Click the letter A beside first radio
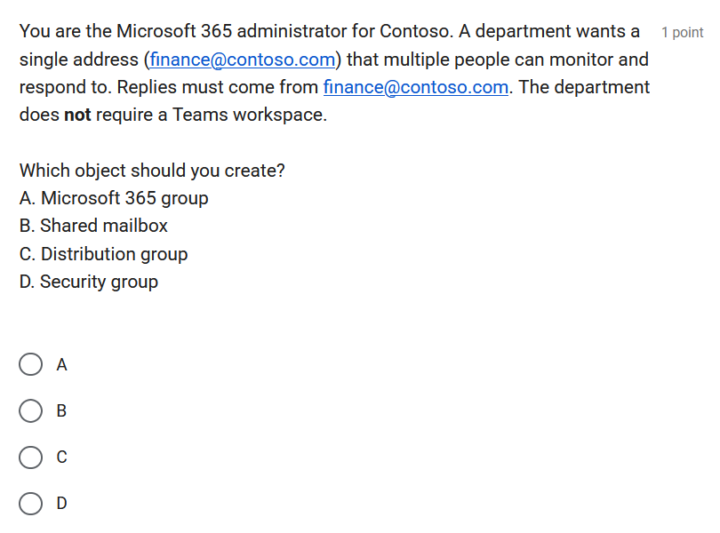Image resolution: width=720 pixels, height=533 pixels. 62,365
